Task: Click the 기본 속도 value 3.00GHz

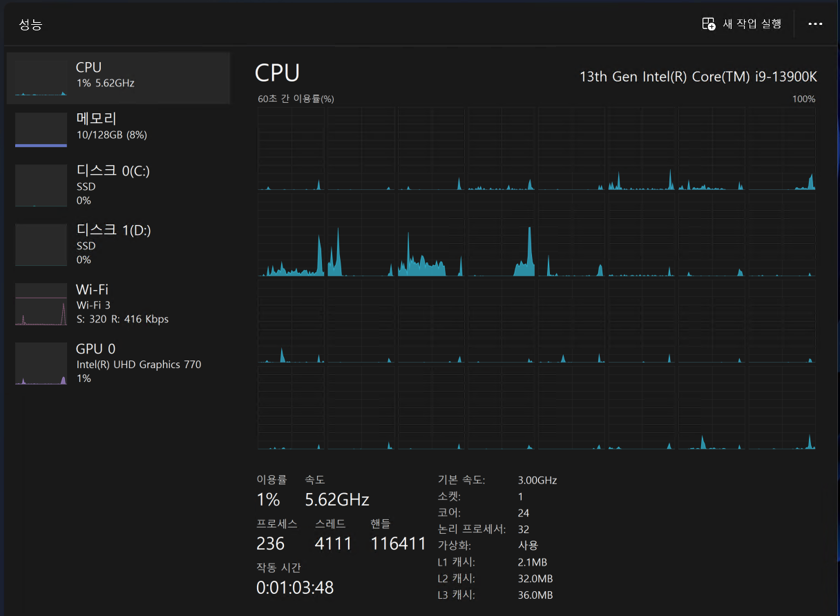Action: coord(537,480)
